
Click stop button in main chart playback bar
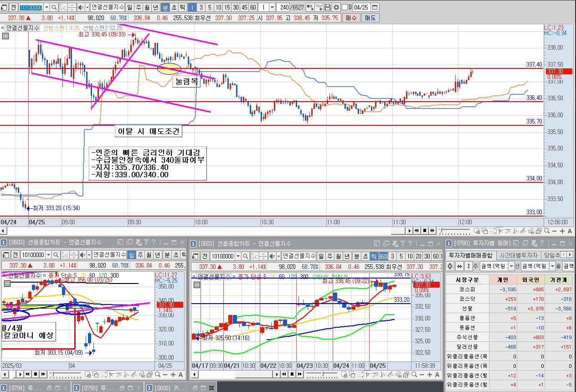pyautogui.click(x=425, y=231)
